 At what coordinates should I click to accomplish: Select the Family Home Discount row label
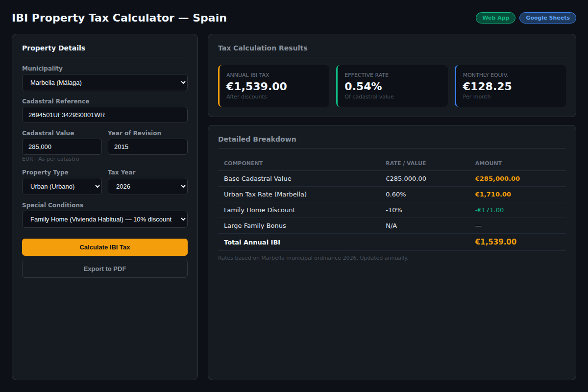(260, 210)
